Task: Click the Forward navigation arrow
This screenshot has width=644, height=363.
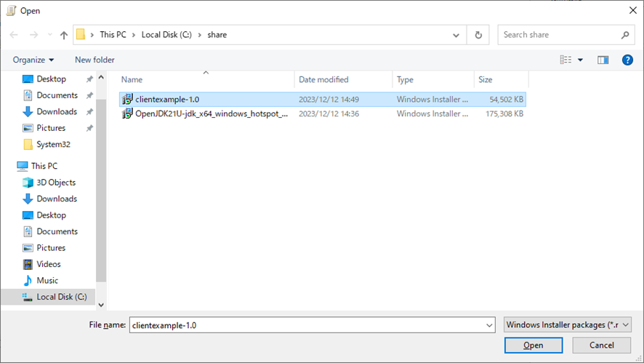Action: (33, 35)
